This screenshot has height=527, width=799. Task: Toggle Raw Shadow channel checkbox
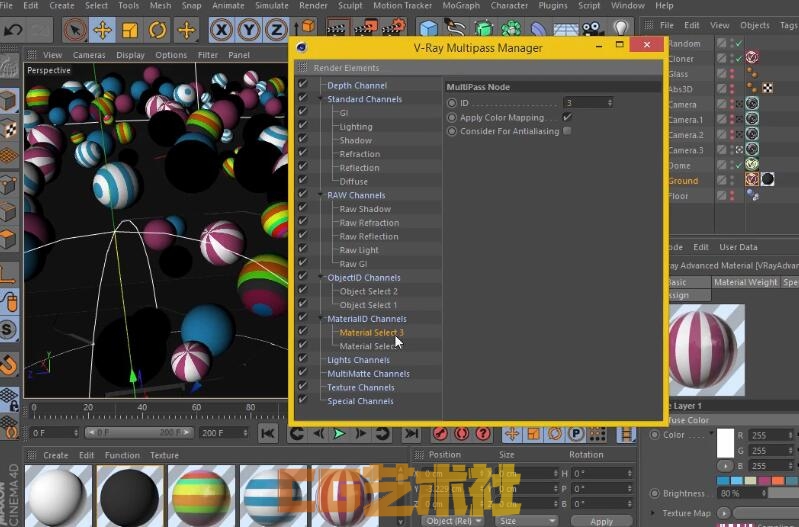(303, 207)
